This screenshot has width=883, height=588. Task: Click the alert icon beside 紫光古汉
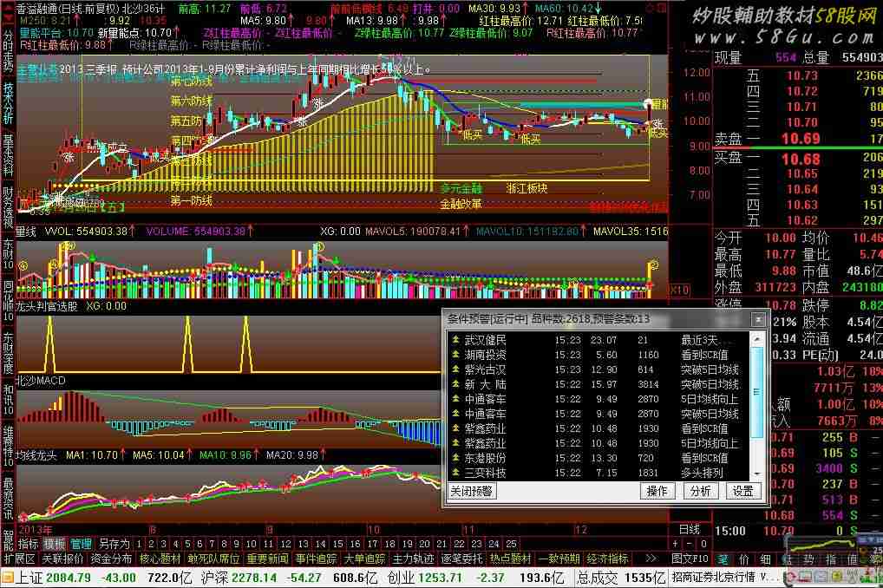(455, 369)
